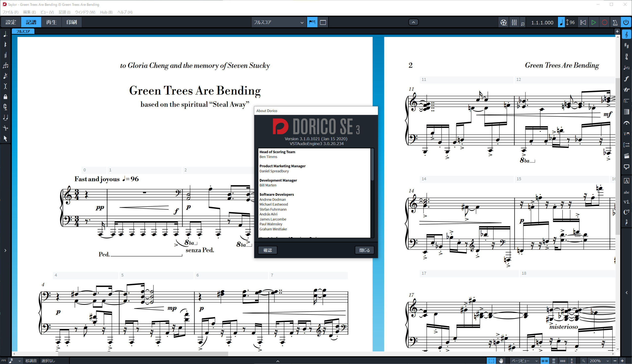Open the tempo panel in right toolbox
Screen dimensions: 632x364
[627, 68]
